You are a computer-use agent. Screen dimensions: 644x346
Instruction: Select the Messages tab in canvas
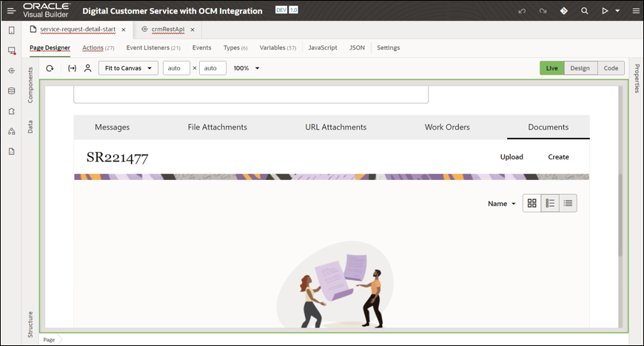pyautogui.click(x=112, y=127)
